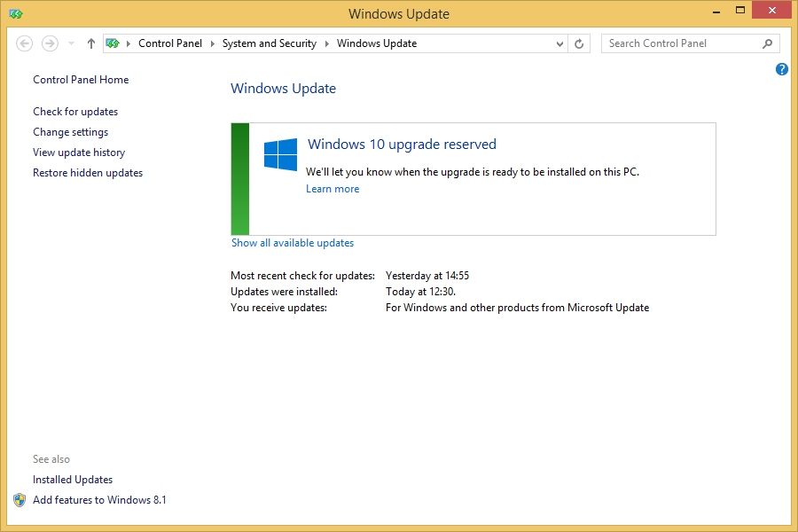Open the blue Help question mark icon
Viewport: 798px width, 532px height.
coord(782,69)
